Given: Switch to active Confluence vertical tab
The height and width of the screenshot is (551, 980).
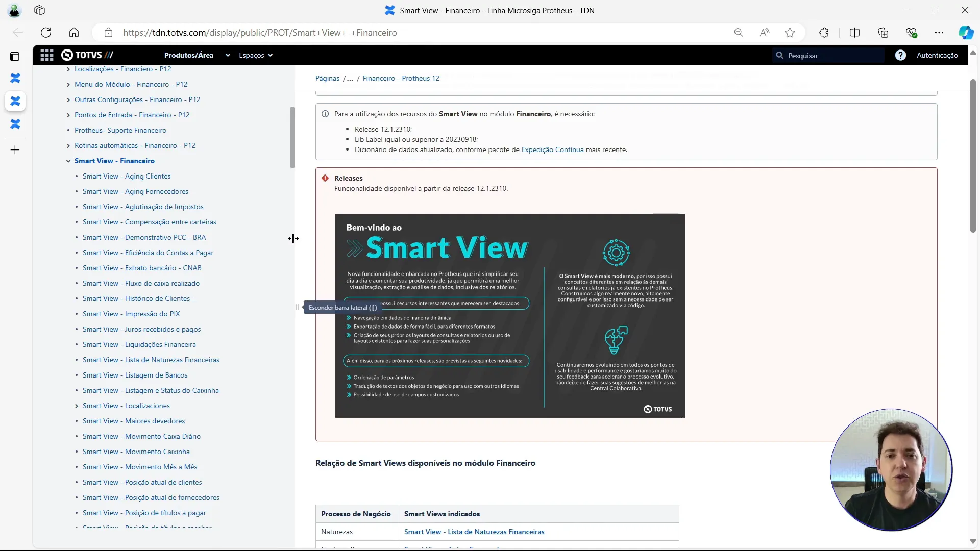Looking at the screenshot, I should [15, 101].
